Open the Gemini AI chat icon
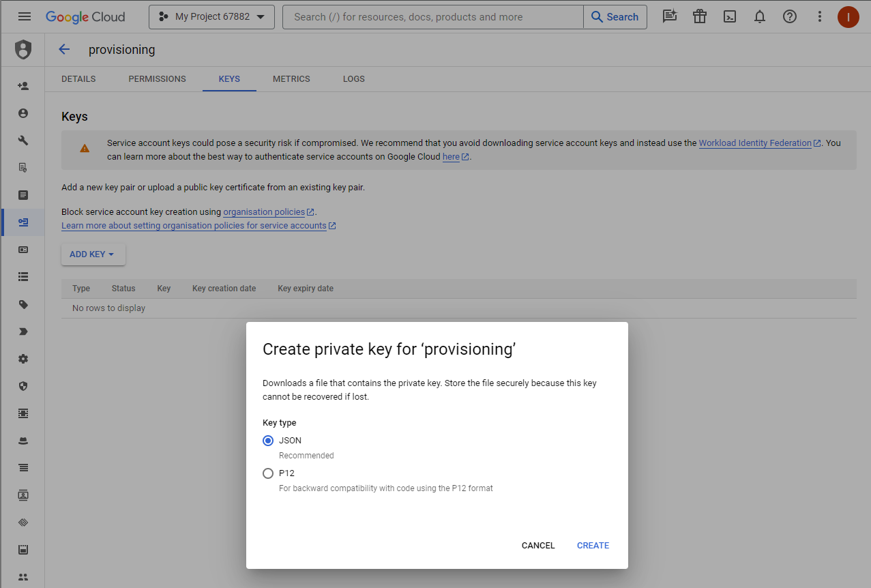Viewport: 871px width, 588px height. [x=670, y=17]
